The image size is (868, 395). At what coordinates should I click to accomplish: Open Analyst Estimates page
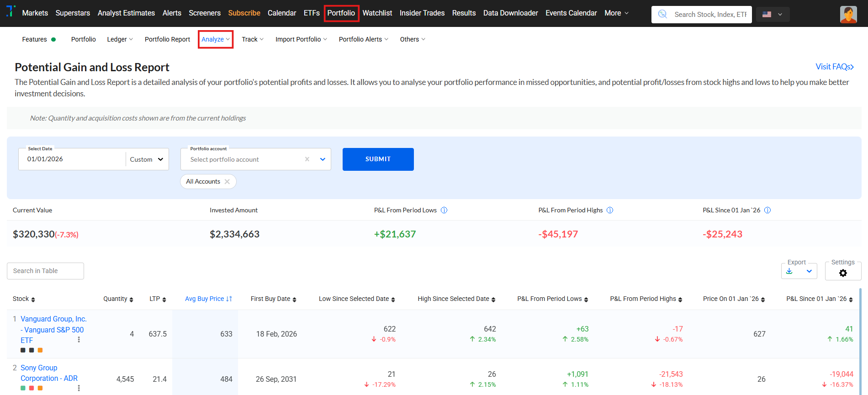(126, 13)
